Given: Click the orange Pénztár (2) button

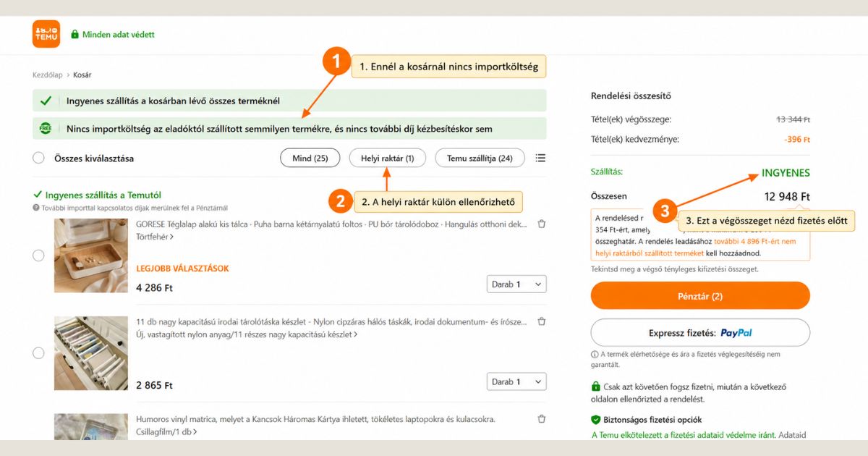Looking at the screenshot, I should point(700,296).
